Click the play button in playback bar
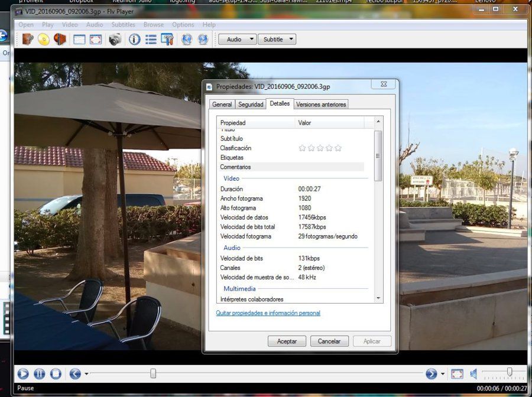The width and height of the screenshot is (532, 397). 23,373
